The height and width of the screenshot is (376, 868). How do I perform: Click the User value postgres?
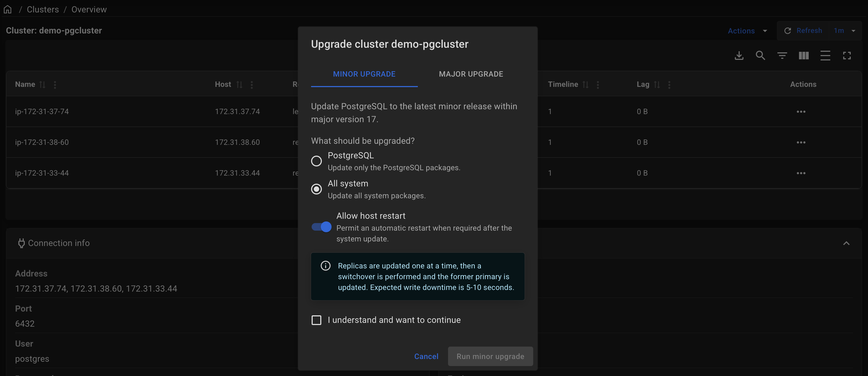click(x=32, y=359)
